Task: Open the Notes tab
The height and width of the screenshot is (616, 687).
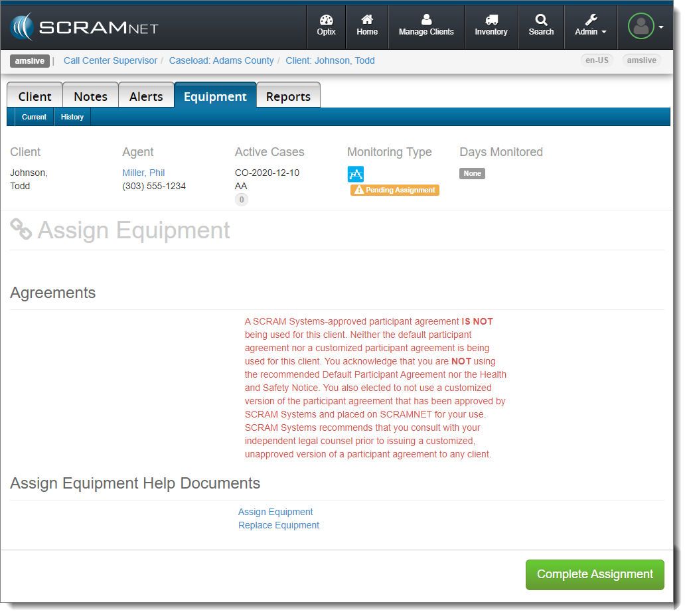Action: click(90, 96)
